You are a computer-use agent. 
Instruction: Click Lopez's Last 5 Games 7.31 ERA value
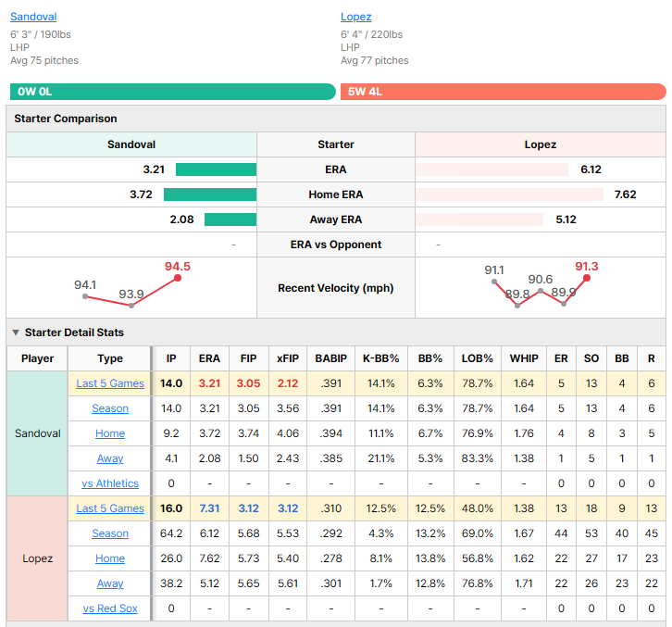(x=209, y=508)
